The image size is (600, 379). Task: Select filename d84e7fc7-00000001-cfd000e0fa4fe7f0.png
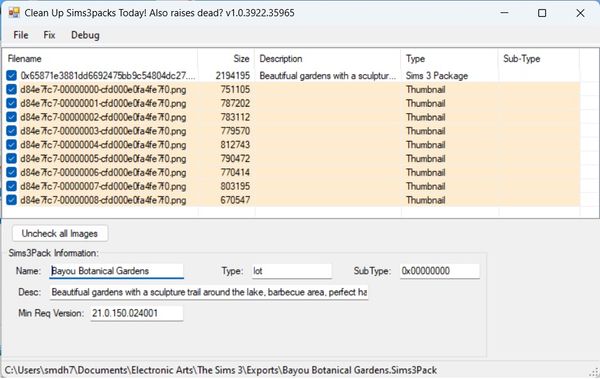click(x=103, y=103)
